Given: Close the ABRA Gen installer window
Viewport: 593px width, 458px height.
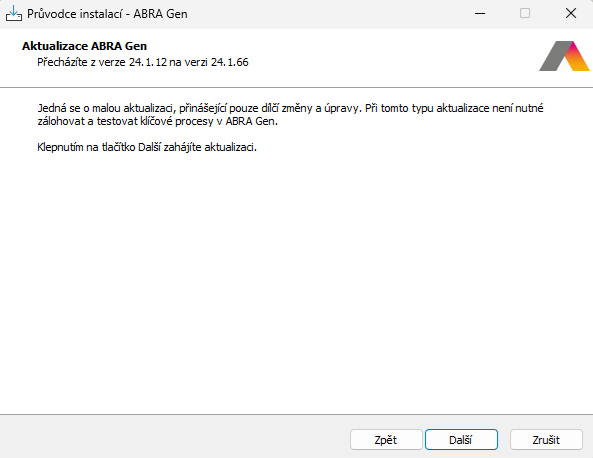Looking at the screenshot, I should [571, 14].
